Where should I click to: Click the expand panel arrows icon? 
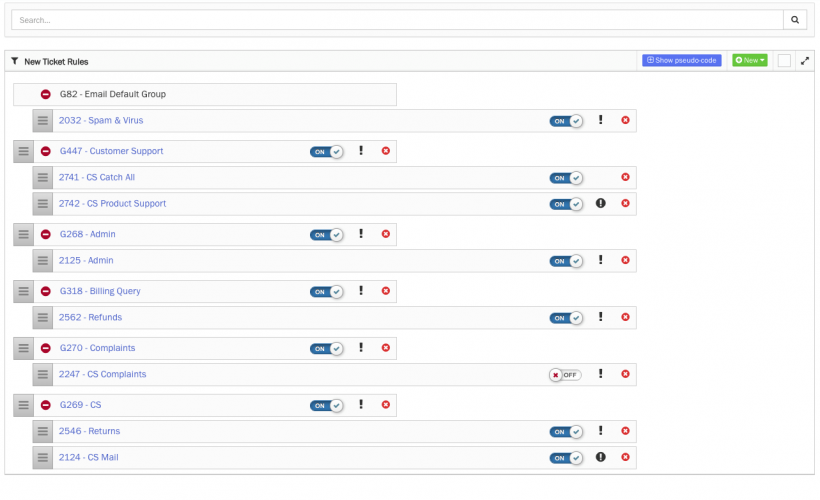click(x=805, y=61)
